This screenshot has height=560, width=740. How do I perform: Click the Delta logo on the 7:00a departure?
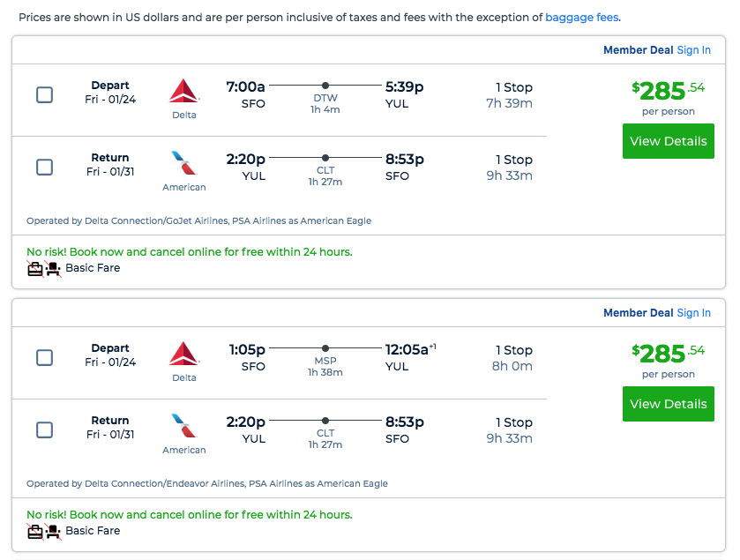(183, 90)
